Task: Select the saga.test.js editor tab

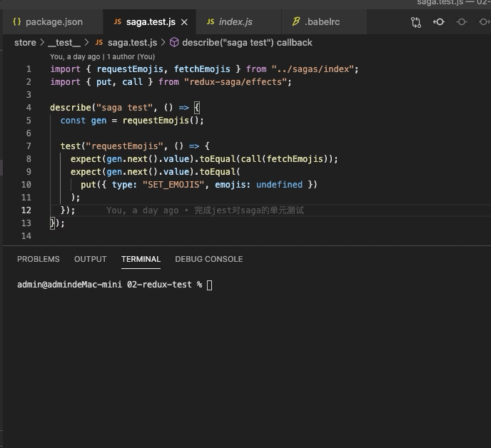Action: point(150,22)
